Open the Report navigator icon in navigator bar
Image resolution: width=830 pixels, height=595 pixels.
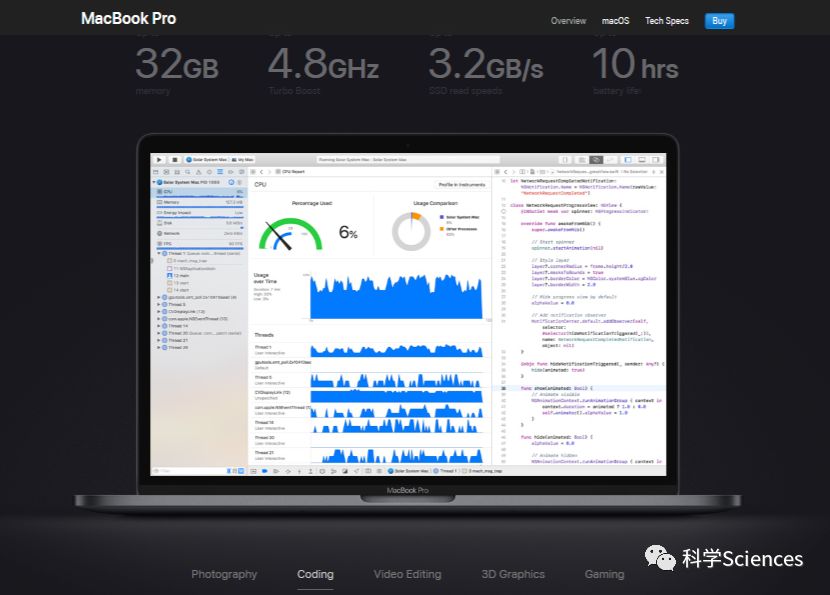[x=241, y=172]
